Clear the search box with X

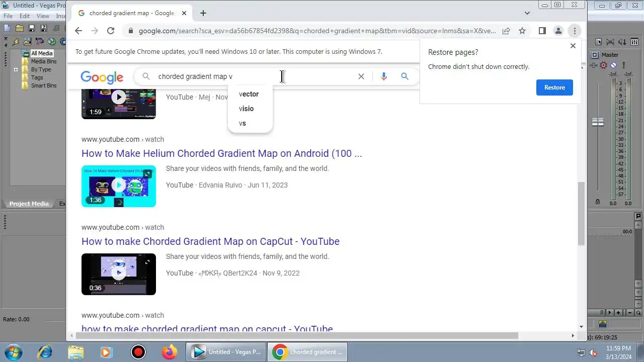[361, 76]
